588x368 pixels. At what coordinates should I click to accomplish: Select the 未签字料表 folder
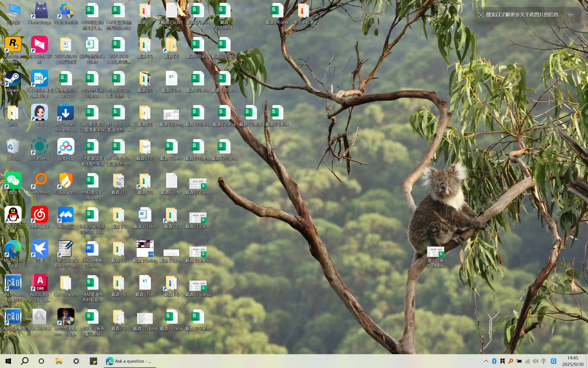tap(303, 14)
